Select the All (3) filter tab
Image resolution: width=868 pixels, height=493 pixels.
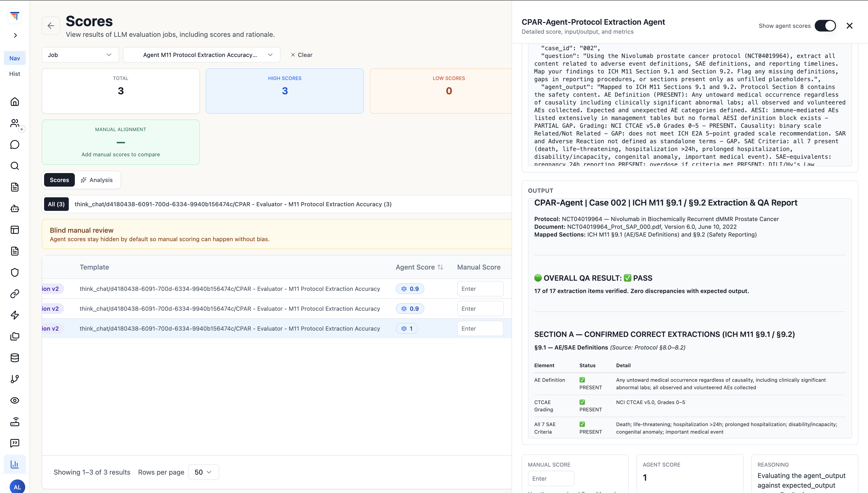[56, 204]
